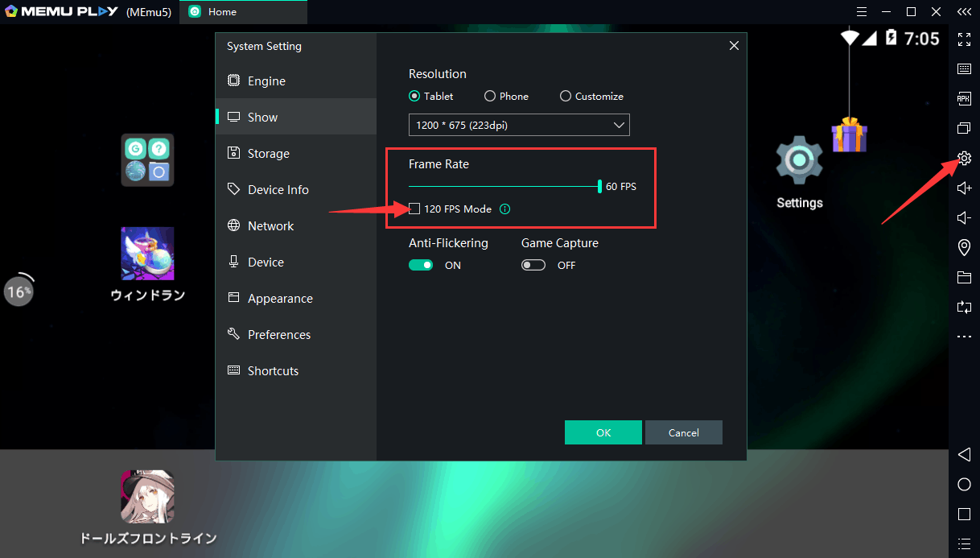This screenshot has height=558, width=980.
Task: Turn on the Game Capture toggle
Action: coord(533,265)
